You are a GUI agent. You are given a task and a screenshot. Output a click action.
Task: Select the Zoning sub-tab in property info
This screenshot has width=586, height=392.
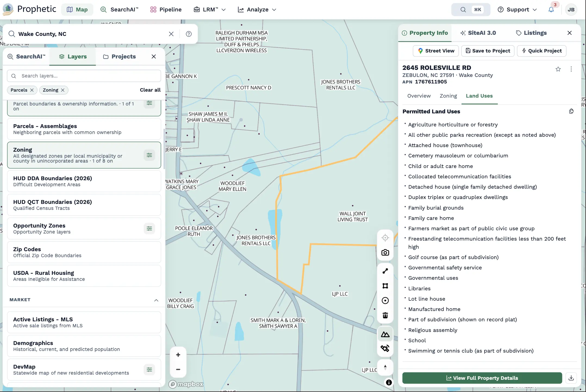click(x=448, y=96)
